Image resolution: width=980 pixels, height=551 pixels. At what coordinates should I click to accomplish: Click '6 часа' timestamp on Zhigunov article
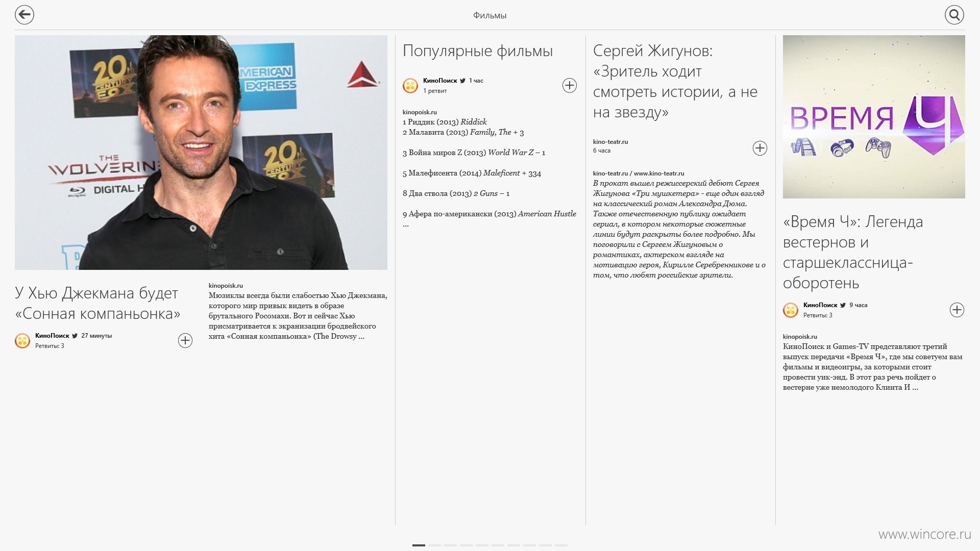pyautogui.click(x=602, y=151)
